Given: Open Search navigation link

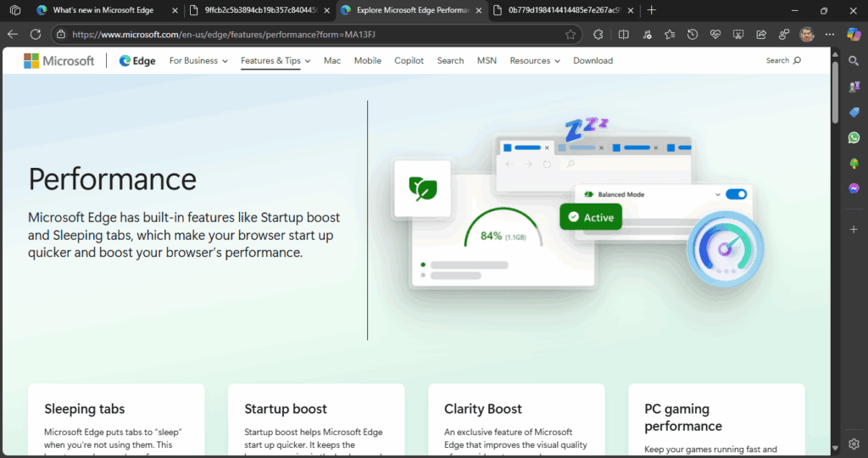Looking at the screenshot, I should (x=450, y=61).
